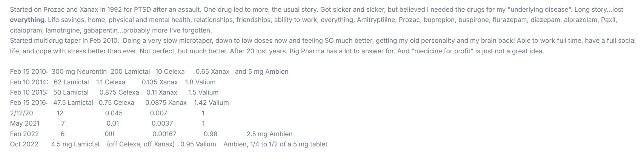Click the "Feb 2022" date entry
Screen dimensions: 644x157
tap(24, 134)
